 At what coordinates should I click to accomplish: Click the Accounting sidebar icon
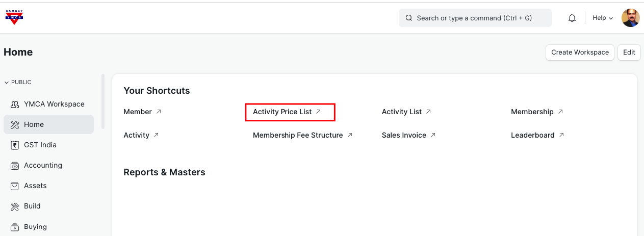coord(15,165)
